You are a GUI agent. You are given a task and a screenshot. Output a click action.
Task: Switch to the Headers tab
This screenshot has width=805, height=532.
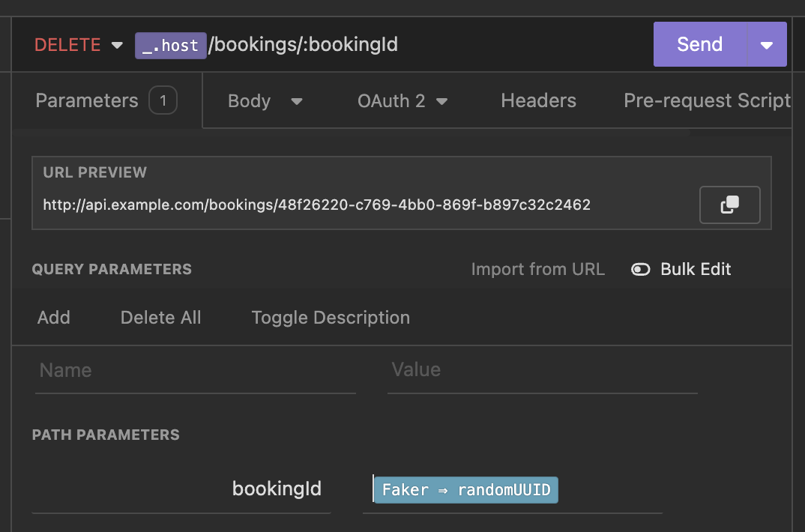pos(538,101)
